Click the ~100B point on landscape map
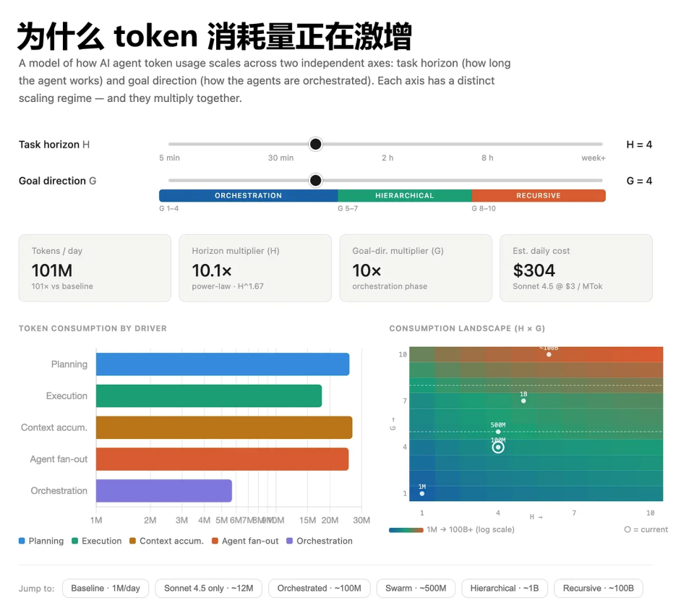 (x=549, y=354)
